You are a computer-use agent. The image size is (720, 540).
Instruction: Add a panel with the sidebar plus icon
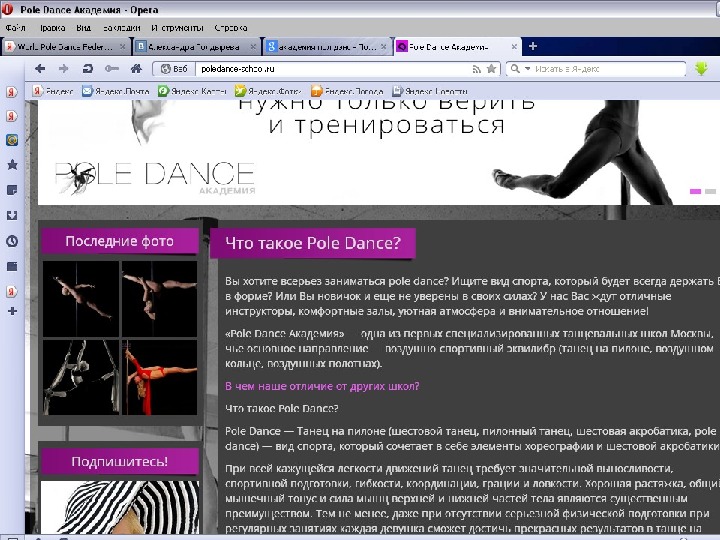click(12, 311)
